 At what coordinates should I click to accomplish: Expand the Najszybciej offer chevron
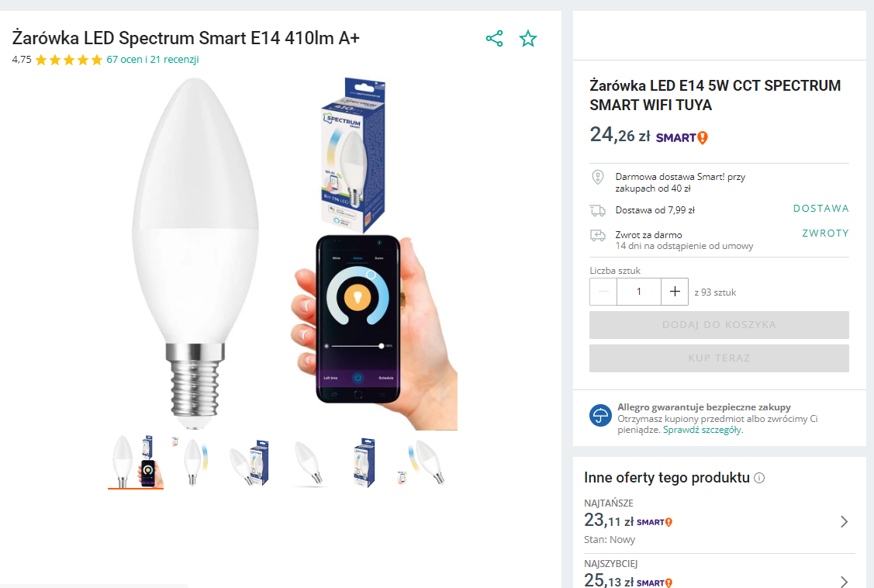click(x=844, y=581)
